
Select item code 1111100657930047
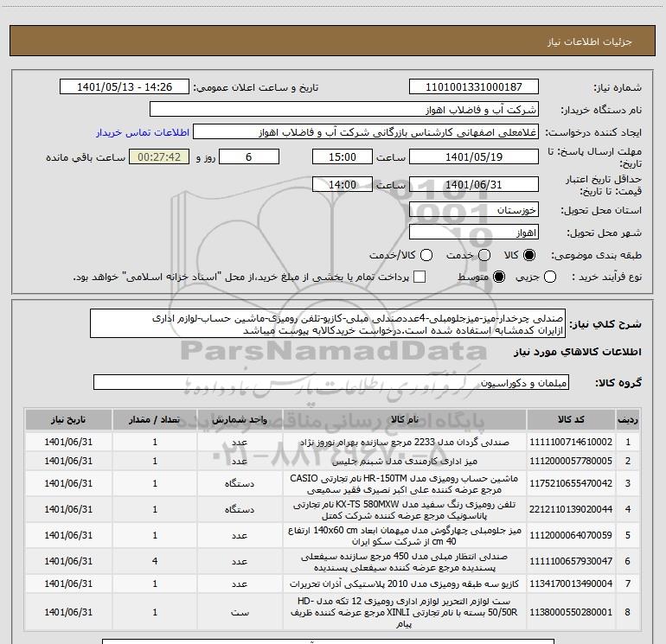coord(571,561)
